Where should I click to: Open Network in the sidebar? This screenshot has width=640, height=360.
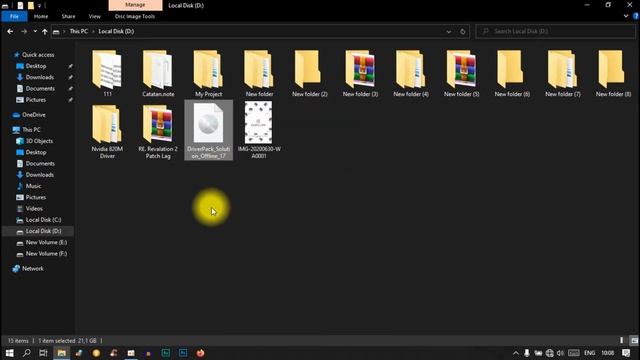33,269
